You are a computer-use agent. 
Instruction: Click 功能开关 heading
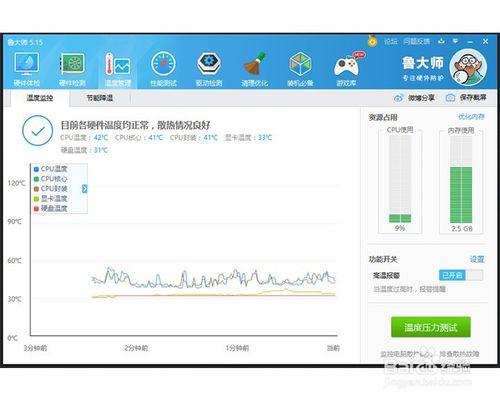[383, 259]
